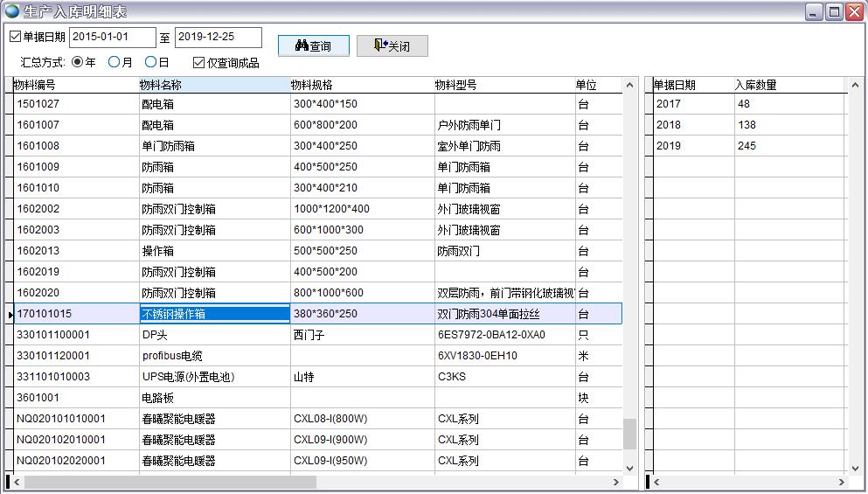
Task: Click the binoculars 查询 search button
Action: [x=313, y=45]
